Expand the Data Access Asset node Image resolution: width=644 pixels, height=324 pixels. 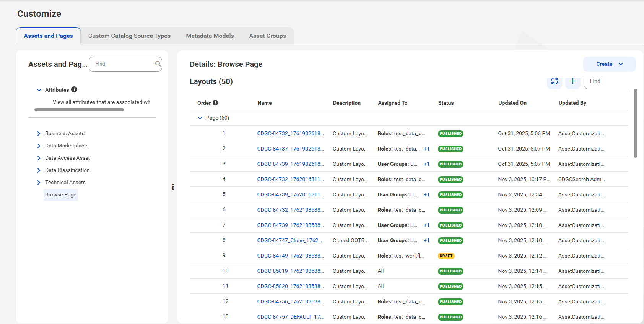click(39, 158)
